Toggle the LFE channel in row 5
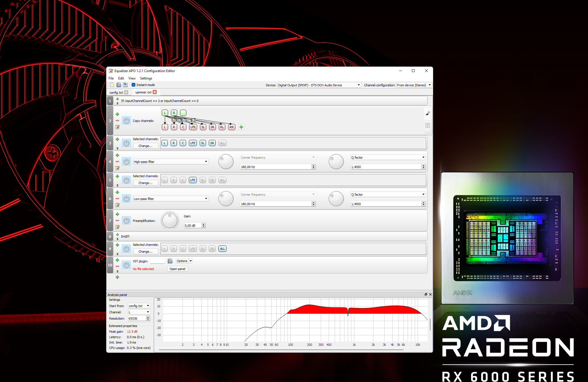 [193, 180]
